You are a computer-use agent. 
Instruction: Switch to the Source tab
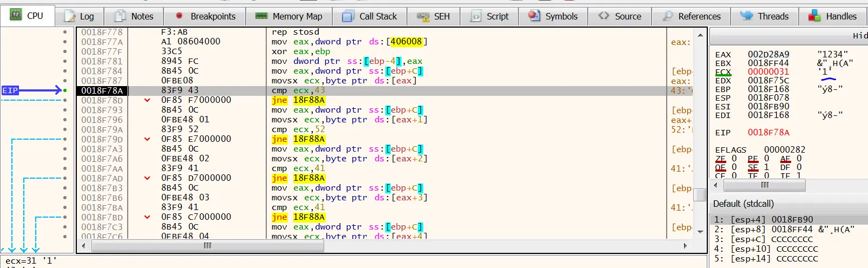pyautogui.click(x=620, y=16)
